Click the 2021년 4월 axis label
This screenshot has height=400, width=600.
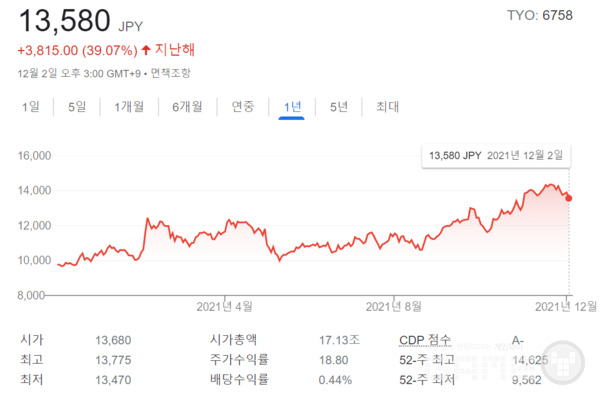coord(225,306)
